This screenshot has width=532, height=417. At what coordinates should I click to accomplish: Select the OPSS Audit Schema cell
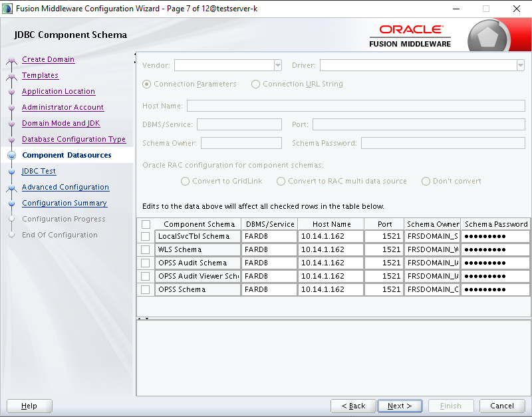pos(198,263)
